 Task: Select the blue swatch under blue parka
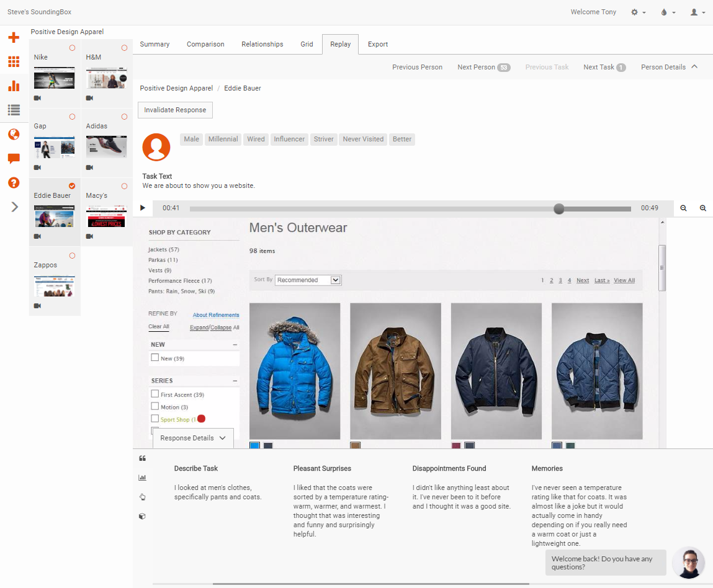(254, 445)
